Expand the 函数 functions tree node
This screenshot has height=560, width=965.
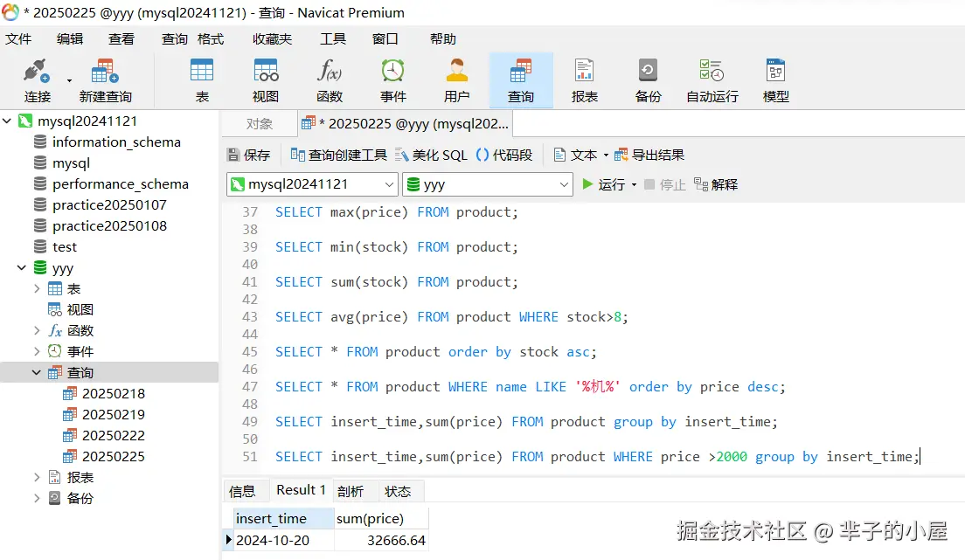pos(37,330)
